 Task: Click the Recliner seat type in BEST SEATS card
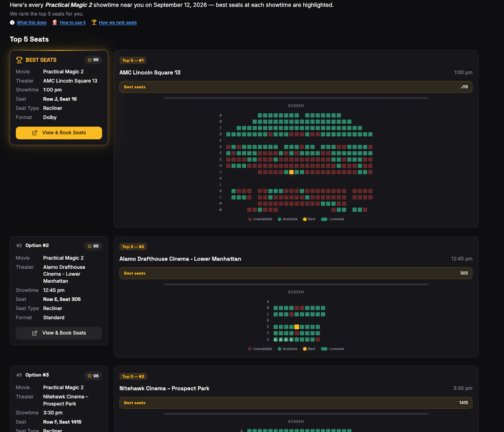[53, 108]
